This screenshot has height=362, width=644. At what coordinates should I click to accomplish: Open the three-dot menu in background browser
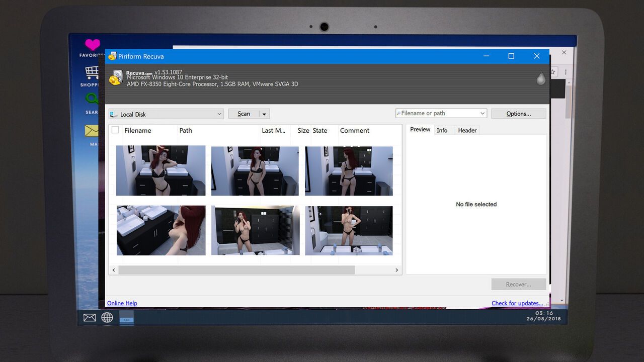[566, 72]
